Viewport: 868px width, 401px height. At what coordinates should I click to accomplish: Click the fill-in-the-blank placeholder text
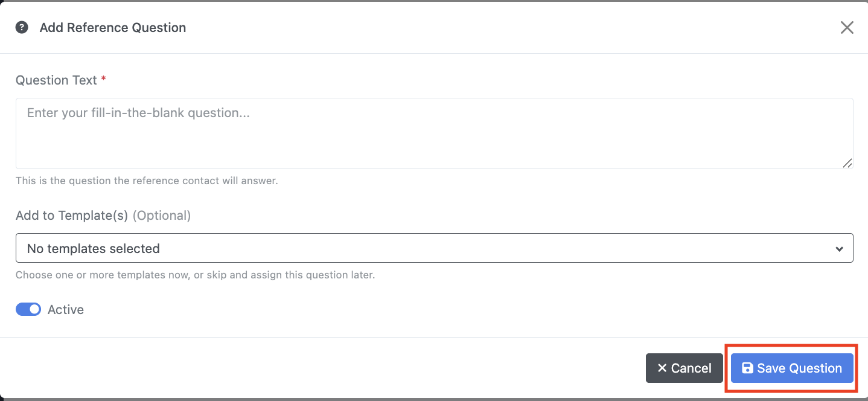click(x=138, y=113)
